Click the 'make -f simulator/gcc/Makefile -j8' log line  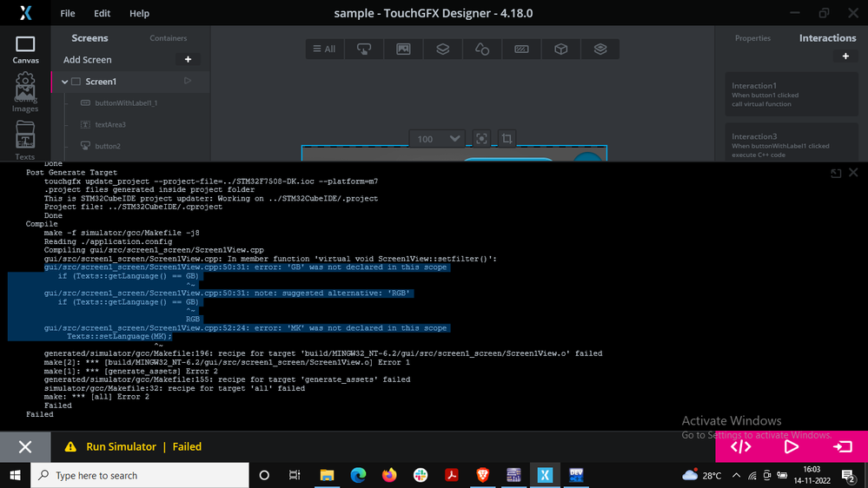[122, 233]
